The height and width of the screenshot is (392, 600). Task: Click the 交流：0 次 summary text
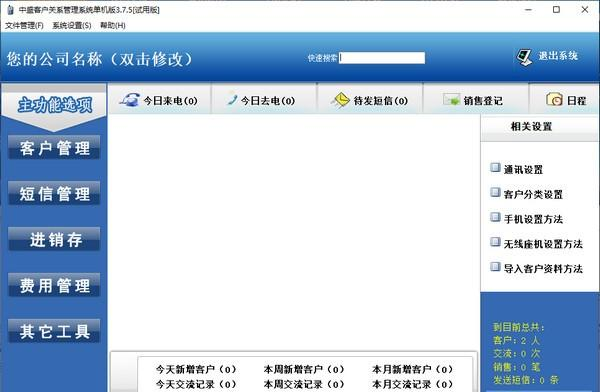pyautogui.click(x=516, y=354)
